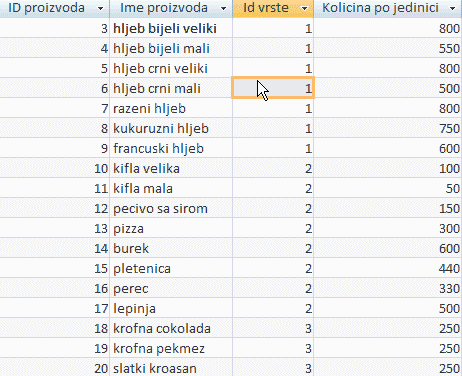Open Kolicina po jedinici column dropdown arrow

pos(452,8)
